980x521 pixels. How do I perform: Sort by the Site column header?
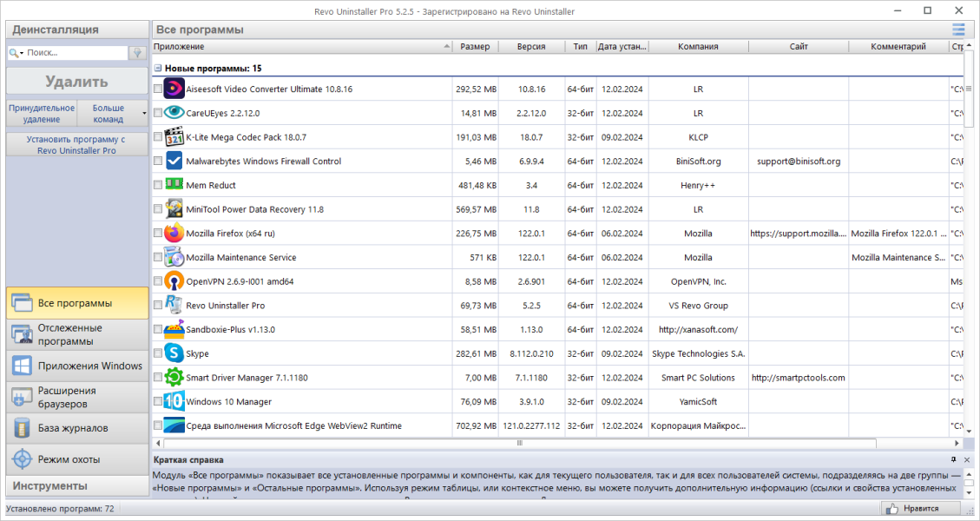tap(798, 46)
